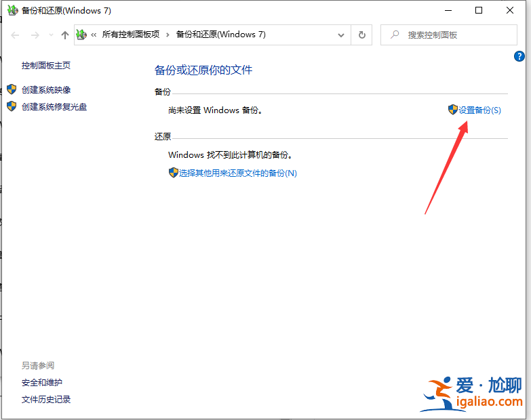The image size is (531, 420).
Task: Click the shield icon next to 设置备份(S)
Action: coord(453,110)
